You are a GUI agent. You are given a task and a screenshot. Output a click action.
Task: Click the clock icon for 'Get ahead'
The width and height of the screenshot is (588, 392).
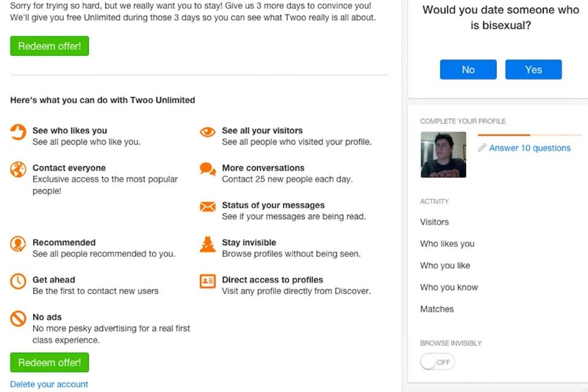(x=18, y=282)
